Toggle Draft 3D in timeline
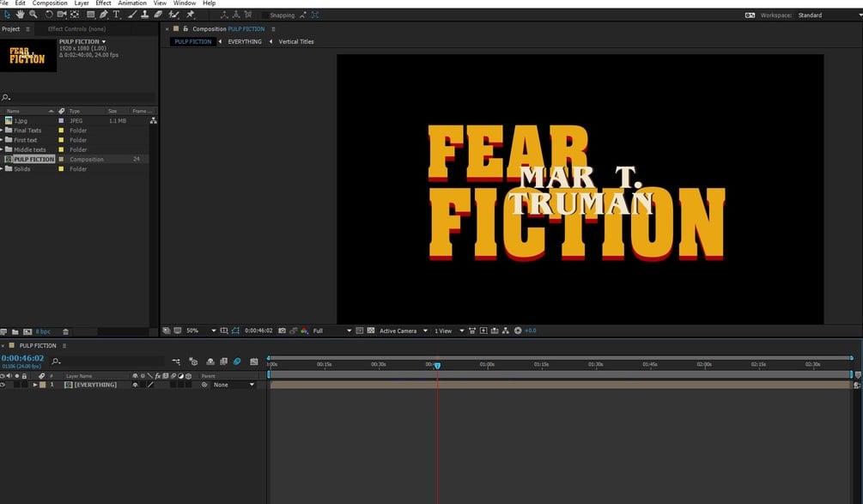The image size is (863, 504). pyautogui.click(x=193, y=361)
